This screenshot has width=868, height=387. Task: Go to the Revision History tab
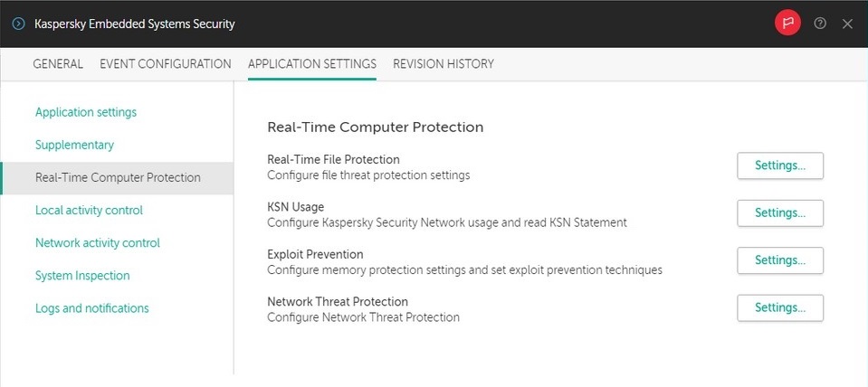point(444,64)
